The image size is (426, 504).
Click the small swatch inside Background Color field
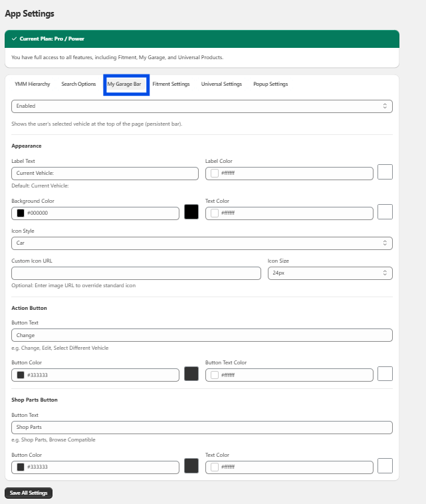tap(21, 213)
